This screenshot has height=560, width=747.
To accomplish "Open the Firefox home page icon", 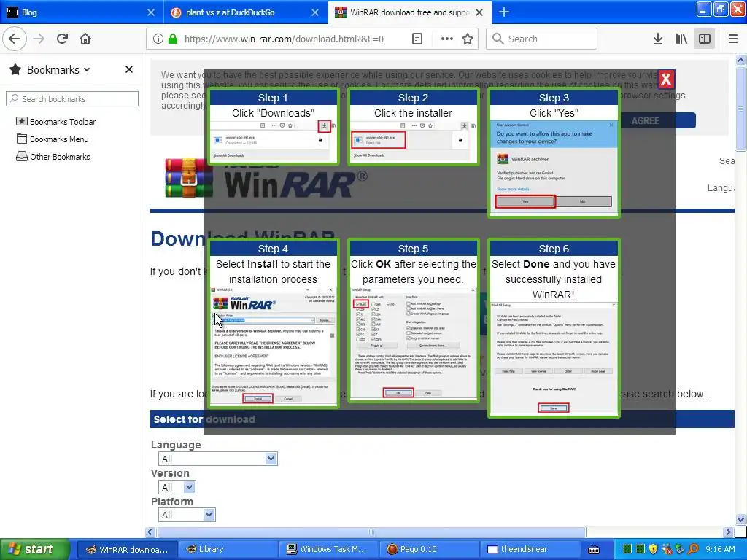I will point(85,39).
